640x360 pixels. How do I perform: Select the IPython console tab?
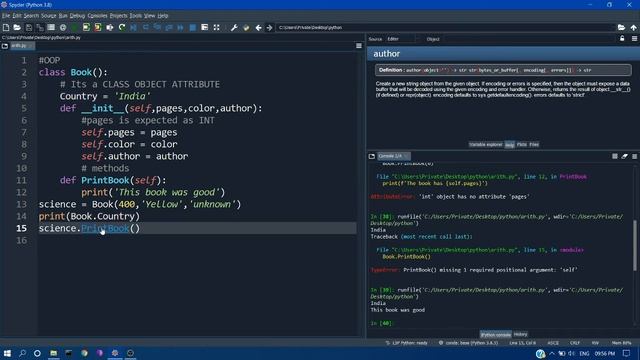[496, 334]
